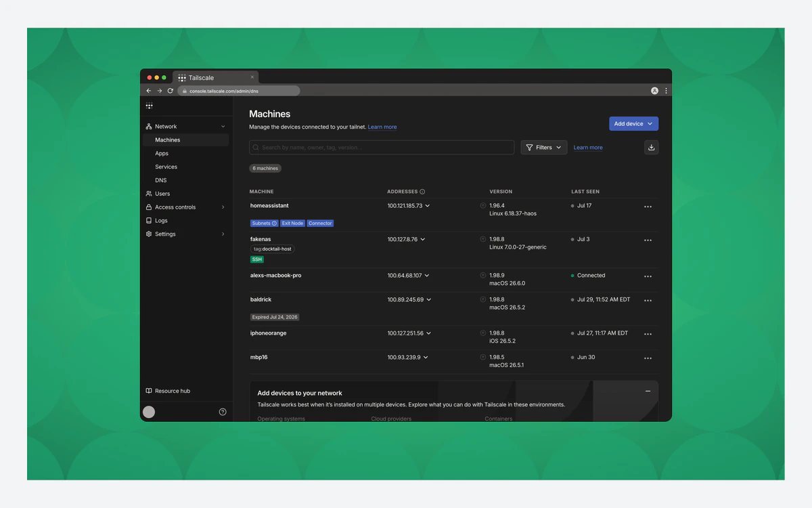Click update icon beside version 1.96.4

coord(483,205)
